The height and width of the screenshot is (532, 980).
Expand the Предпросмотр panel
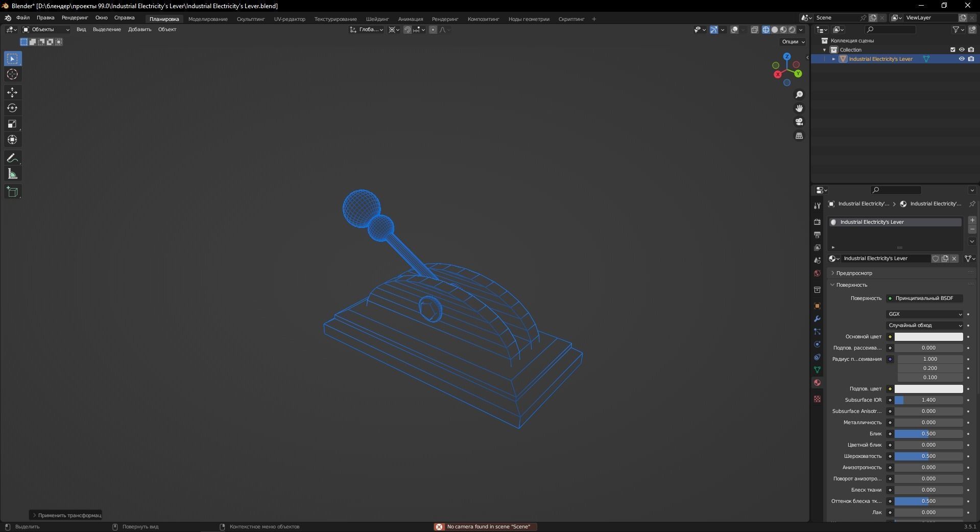pyautogui.click(x=832, y=273)
